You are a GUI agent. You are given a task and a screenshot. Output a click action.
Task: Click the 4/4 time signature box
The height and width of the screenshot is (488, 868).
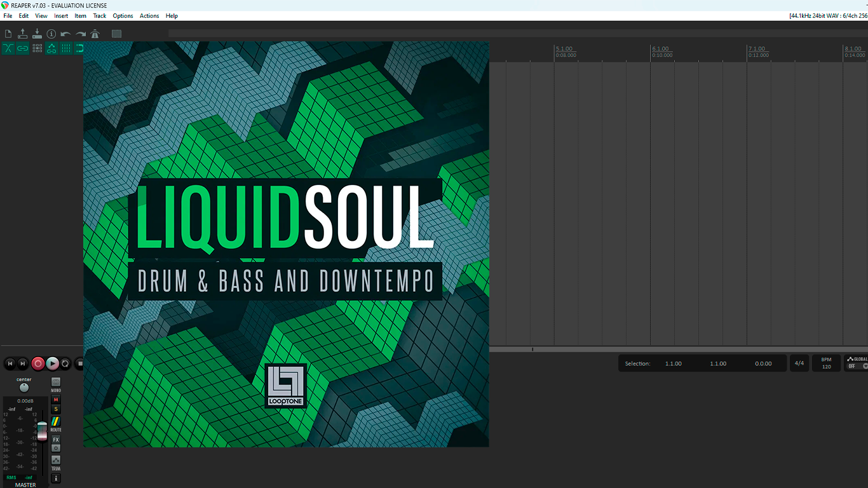tap(799, 363)
